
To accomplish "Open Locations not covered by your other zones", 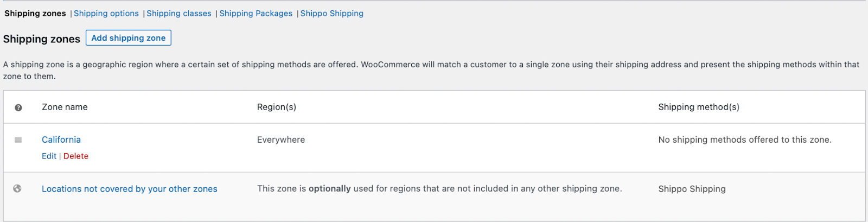I will (x=130, y=189).
